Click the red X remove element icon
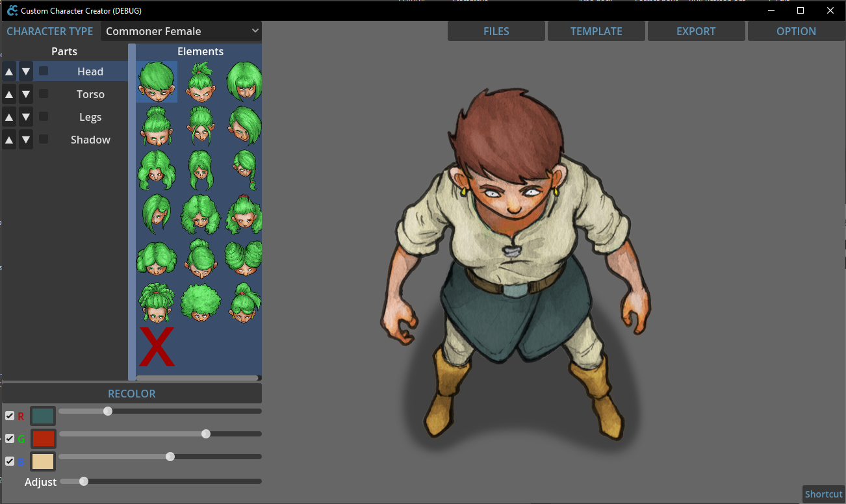Screen dimensions: 846x504 coord(157,347)
